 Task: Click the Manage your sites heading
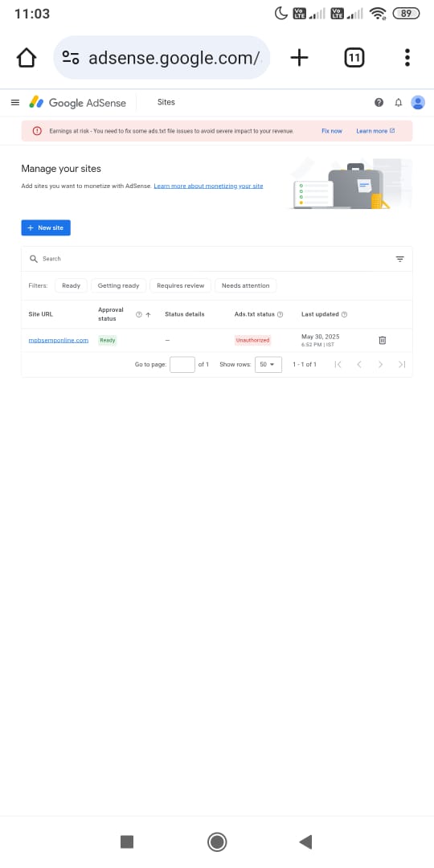pos(61,169)
